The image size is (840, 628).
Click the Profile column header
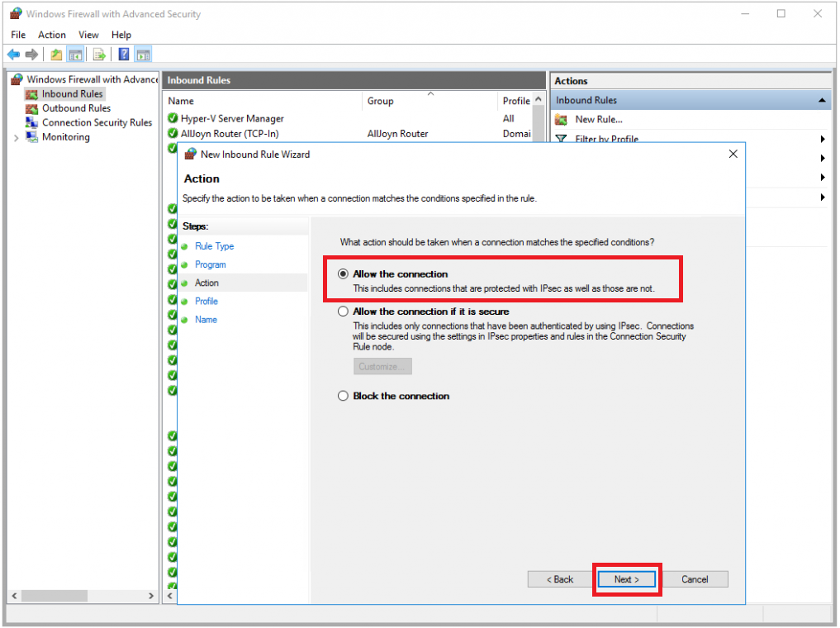(516, 101)
